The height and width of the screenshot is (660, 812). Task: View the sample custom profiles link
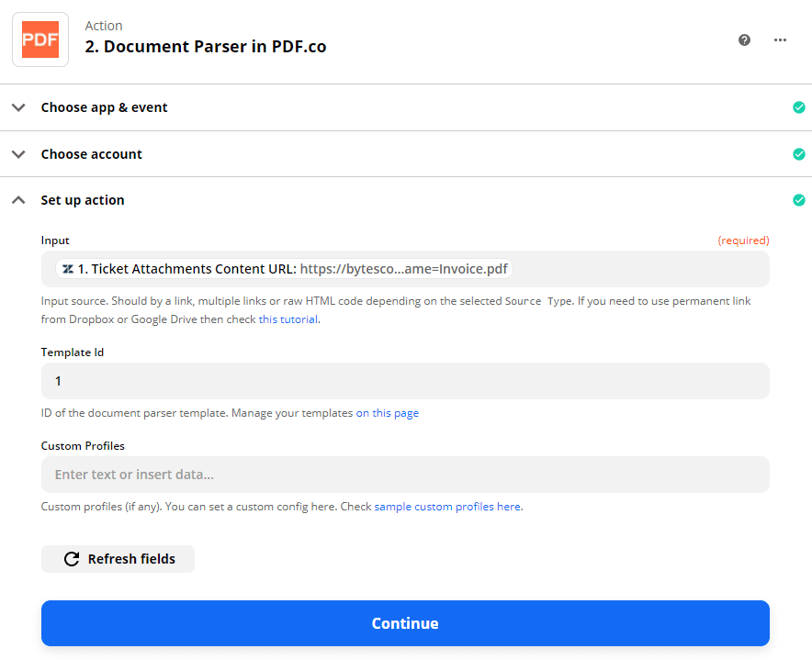(447, 506)
